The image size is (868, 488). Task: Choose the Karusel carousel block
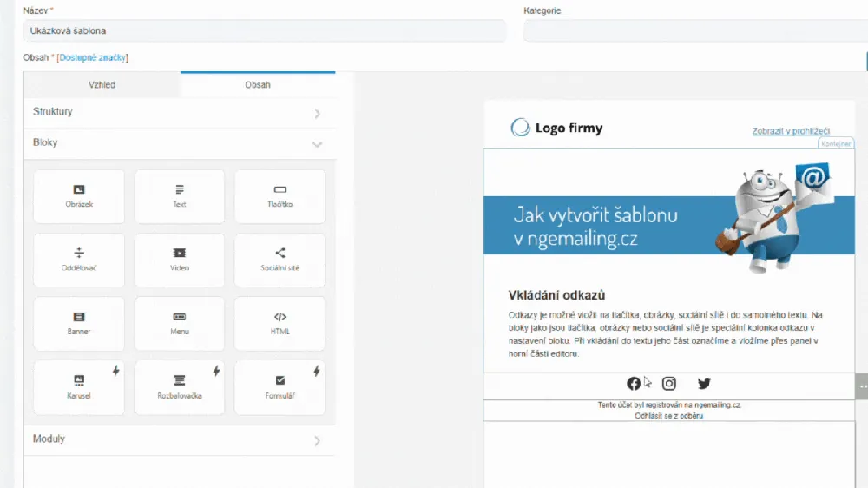pyautogui.click(x=79, y=386)
